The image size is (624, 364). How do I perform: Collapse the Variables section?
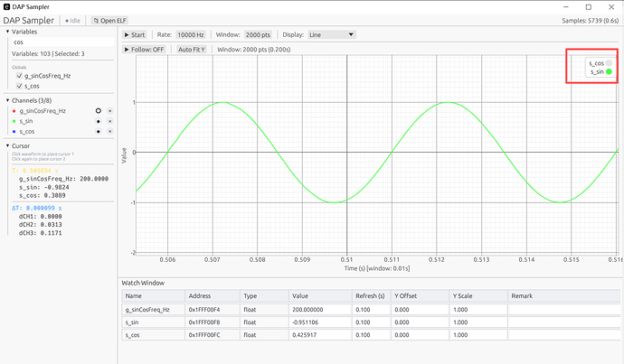(7, 32)
